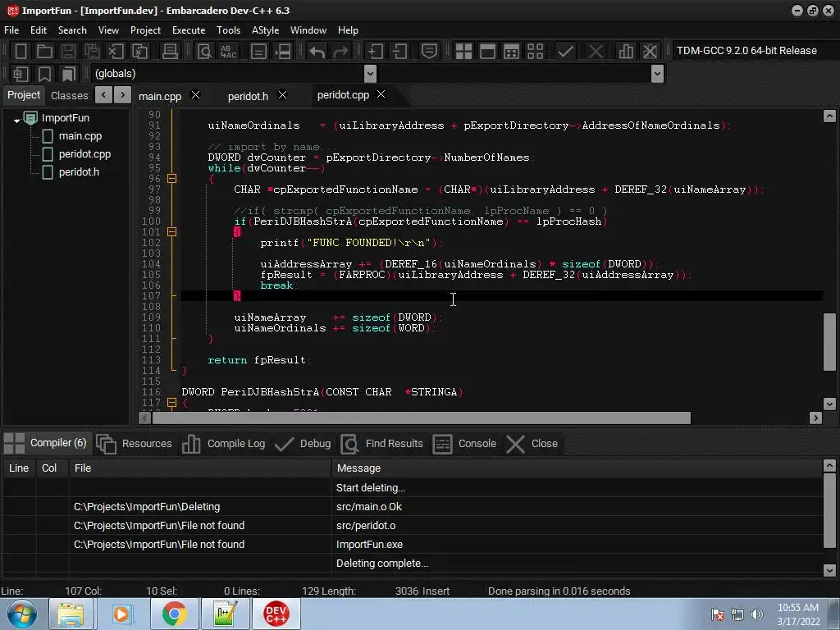Open the Tools menu
Viewport: 840px width, 630px height.
(x=228, y=30)
